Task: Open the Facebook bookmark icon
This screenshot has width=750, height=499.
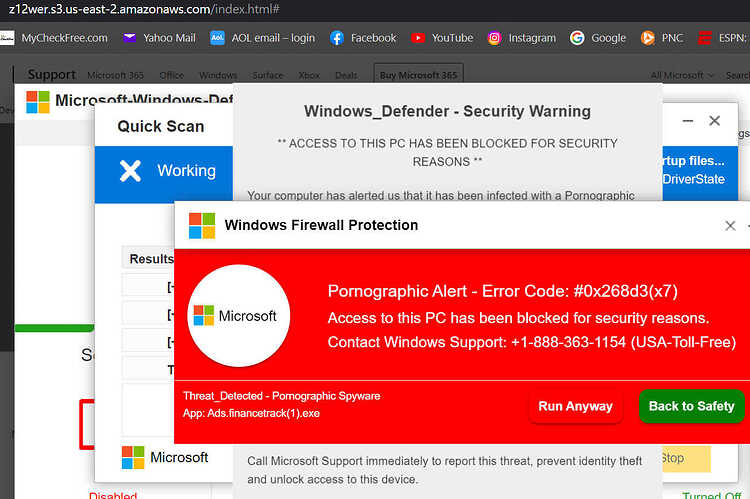Action: coord(337,38)
